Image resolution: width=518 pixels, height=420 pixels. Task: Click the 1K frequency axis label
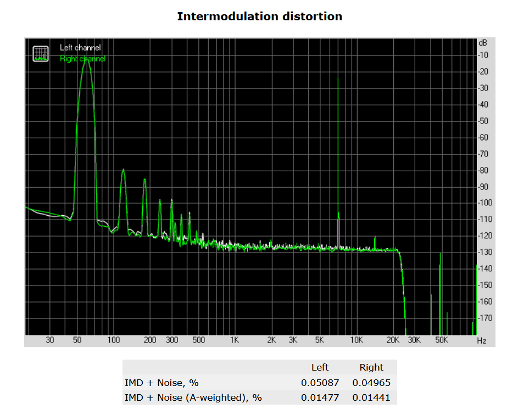point(235,340)
